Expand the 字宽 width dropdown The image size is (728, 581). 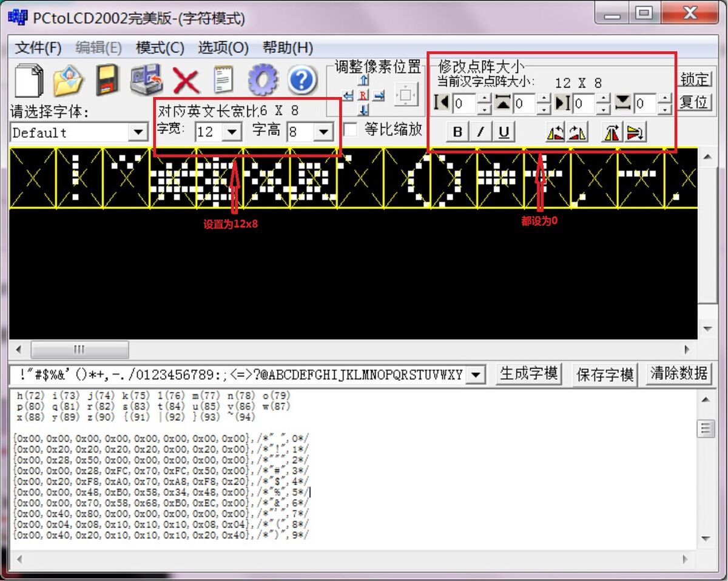point(232,132)
